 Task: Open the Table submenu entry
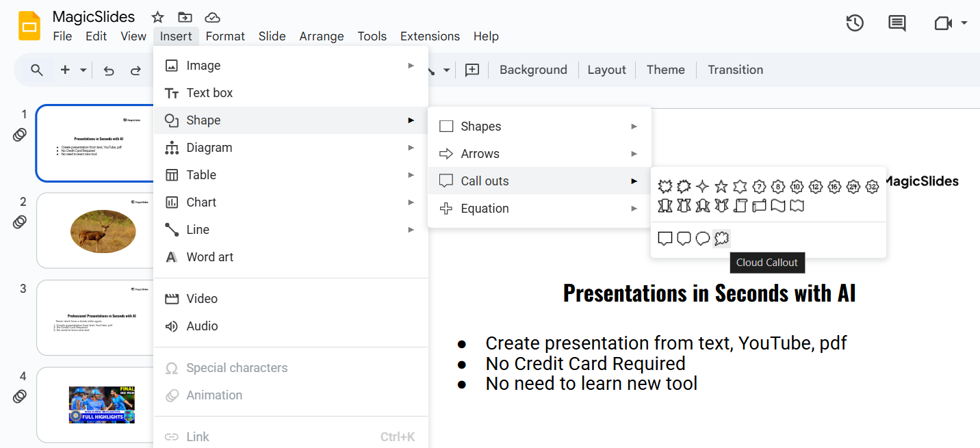[201, 175]
